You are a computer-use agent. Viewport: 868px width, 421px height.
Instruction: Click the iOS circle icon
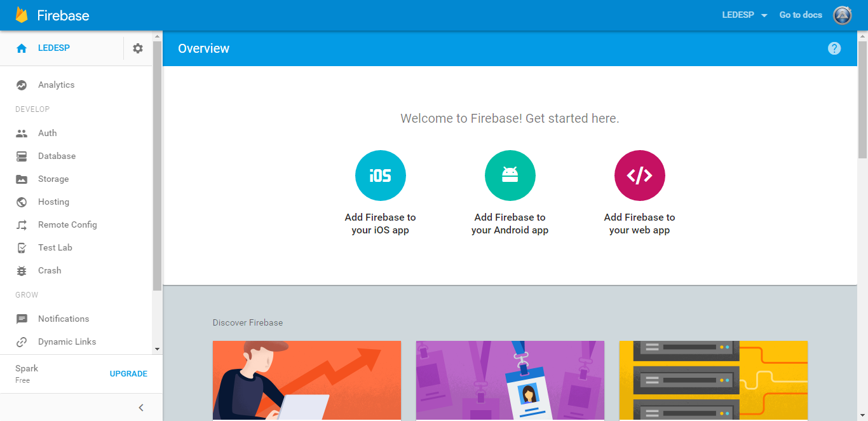pyautogui.click(x=381, y=176)
